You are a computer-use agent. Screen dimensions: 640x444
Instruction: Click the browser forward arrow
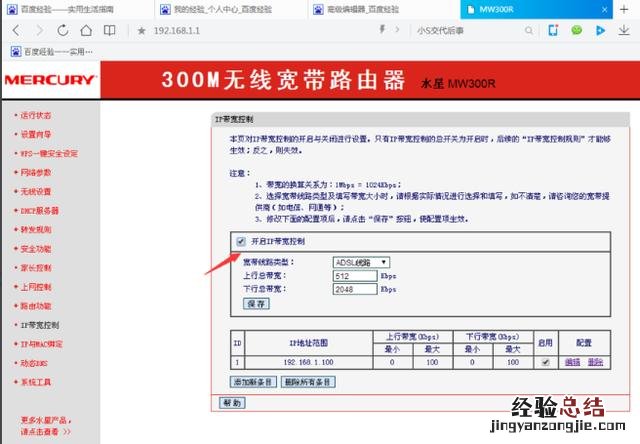[x=39, y=30]
